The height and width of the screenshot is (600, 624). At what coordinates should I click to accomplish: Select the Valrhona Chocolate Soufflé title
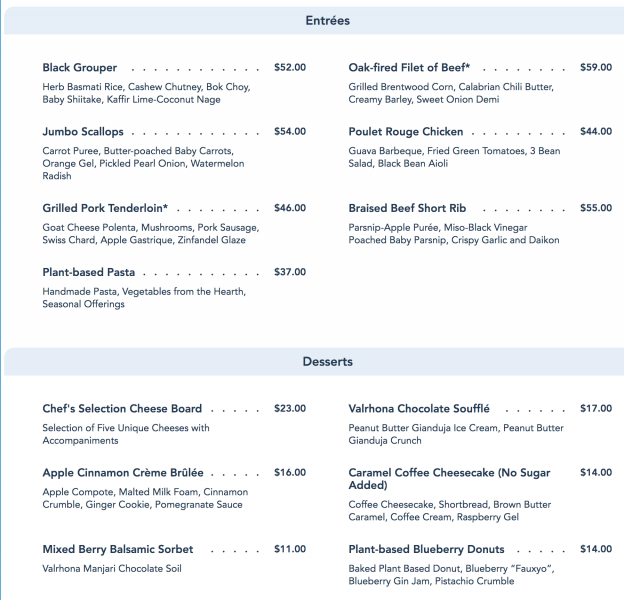(x=419, y=409)
